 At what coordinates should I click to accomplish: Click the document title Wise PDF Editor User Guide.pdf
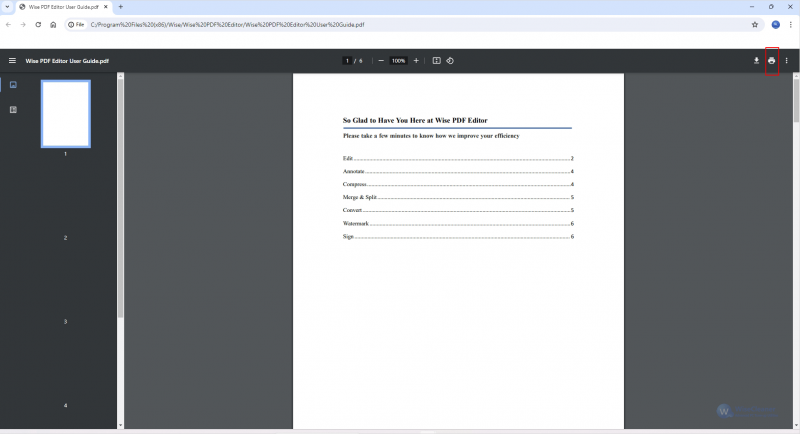tap(67, 61)
